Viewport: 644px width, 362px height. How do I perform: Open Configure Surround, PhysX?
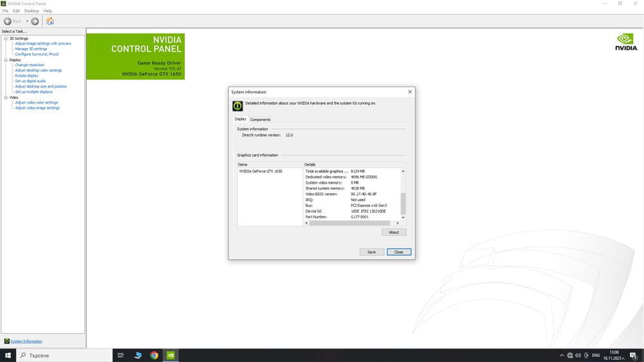[x=37, y=54]
